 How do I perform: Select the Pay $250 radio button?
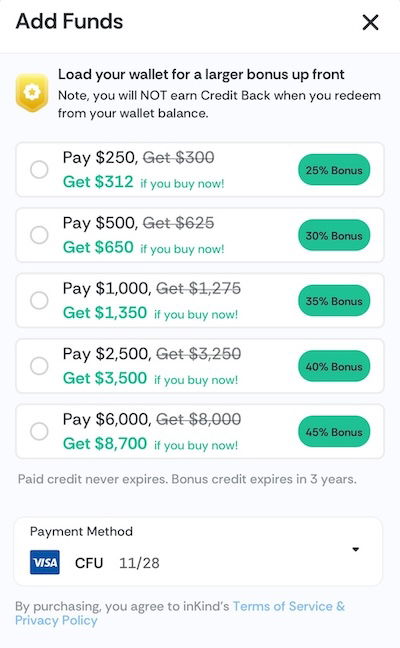pyautogui.click(x=39, y=169)
